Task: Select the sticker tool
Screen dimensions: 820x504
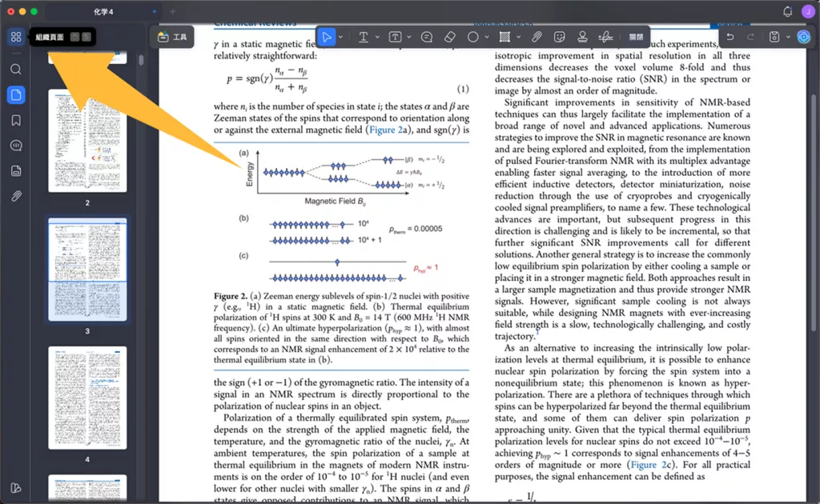Action: click(560, 37)
